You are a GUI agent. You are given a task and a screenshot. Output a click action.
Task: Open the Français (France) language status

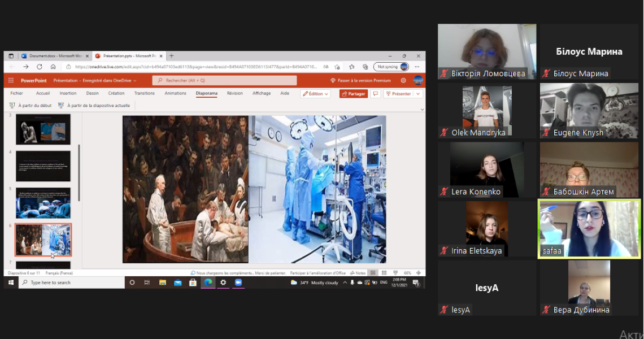59,273
